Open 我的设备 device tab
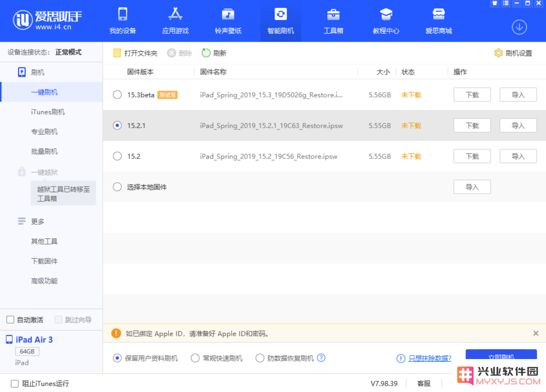The height and width of the screenshot is (392, 546). (x=122, y=21)
